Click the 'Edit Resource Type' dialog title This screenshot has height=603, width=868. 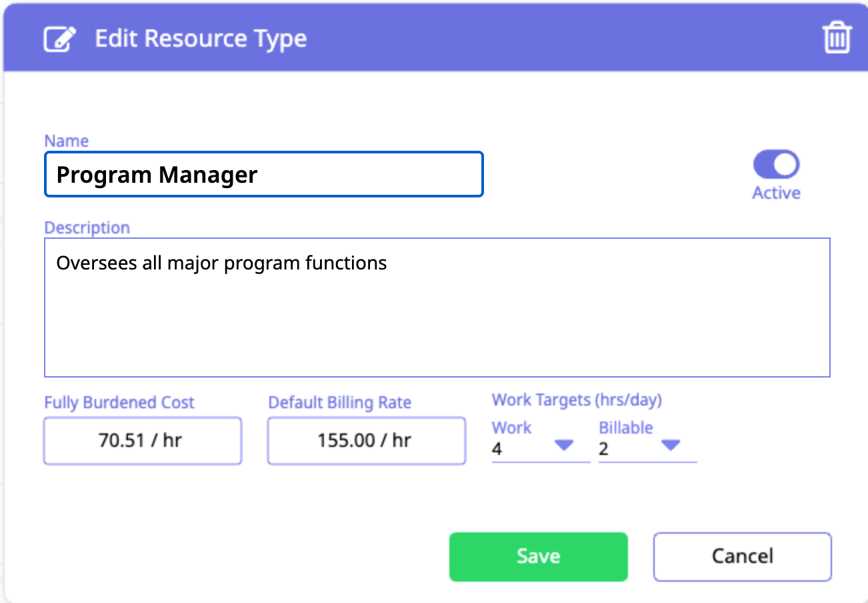pos(201,39)
